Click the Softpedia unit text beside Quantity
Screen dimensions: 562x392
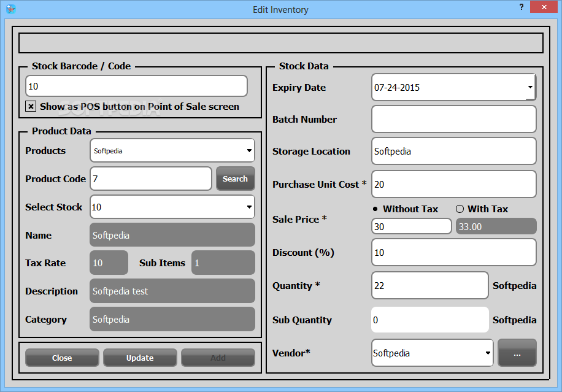[x=514, y=286]
